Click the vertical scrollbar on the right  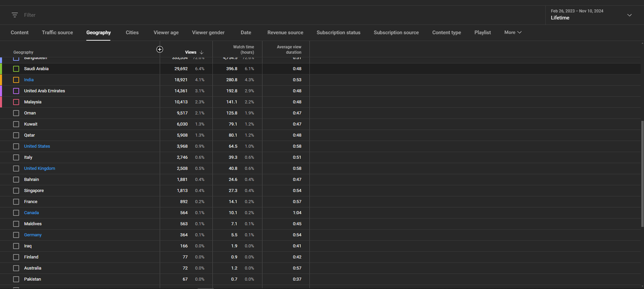642,174
